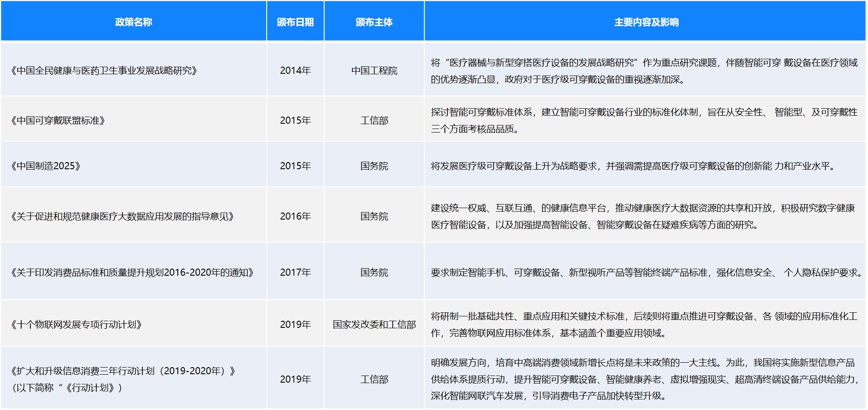Viewport: 868px width, 410px height.
Task: Select the 国务院 cell in 《中国制造2025》 row
Action: (374, 166)
